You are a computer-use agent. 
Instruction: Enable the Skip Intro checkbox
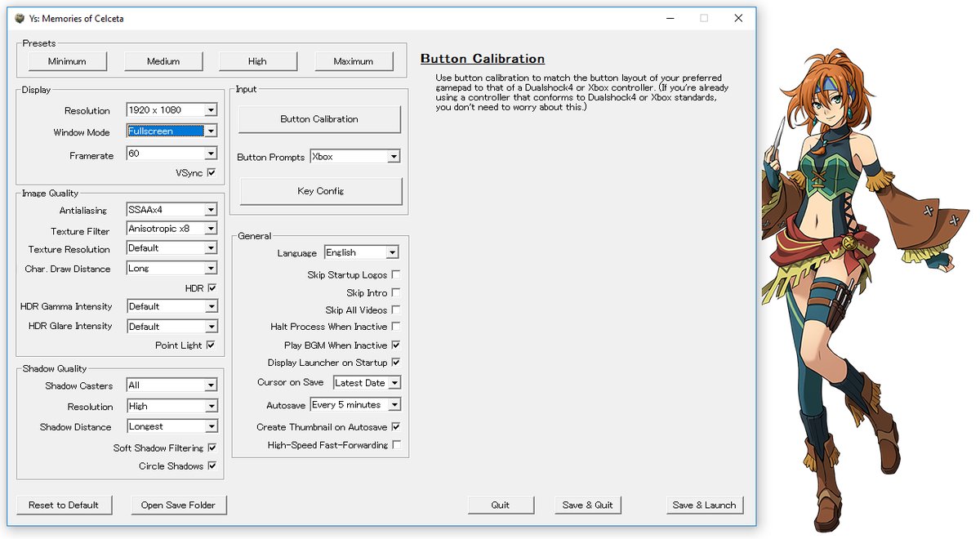396,292
